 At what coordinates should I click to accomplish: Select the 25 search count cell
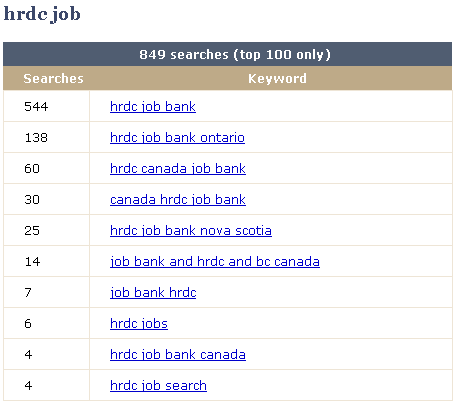pyautogui.click(x=46, y=230)
